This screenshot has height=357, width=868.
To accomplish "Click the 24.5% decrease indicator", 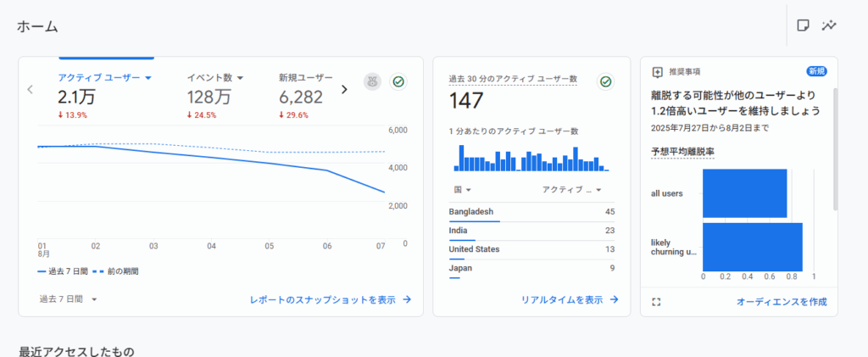I will click(202, 115).
